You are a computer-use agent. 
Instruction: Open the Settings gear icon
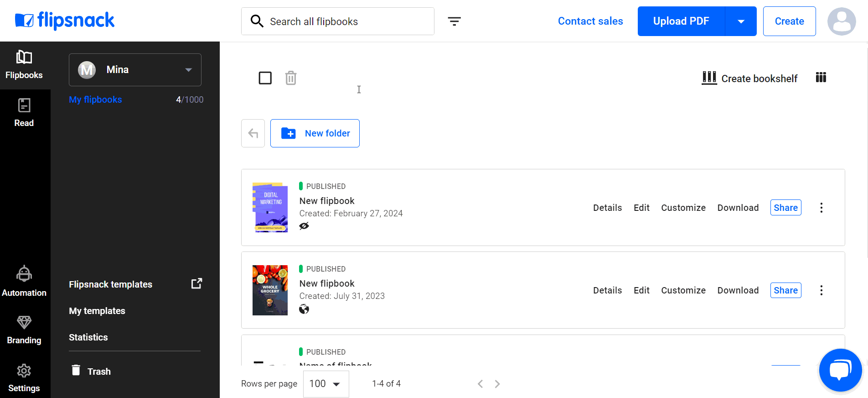(24, 371)
